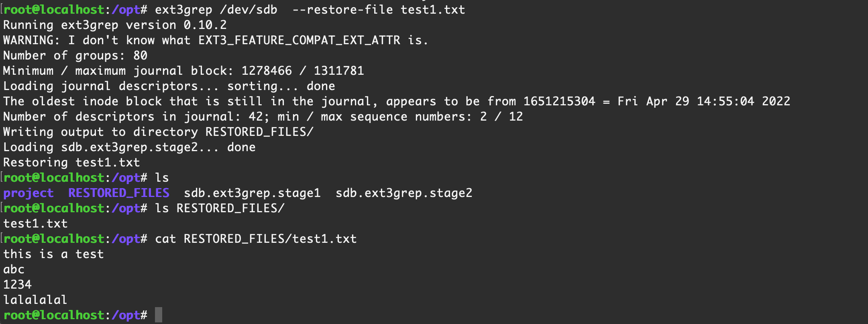The height and width of the screenshot is (324, 868).
Task: Click sdb.ext3grep.stage1 in the ls output
Action: (252, 193)
